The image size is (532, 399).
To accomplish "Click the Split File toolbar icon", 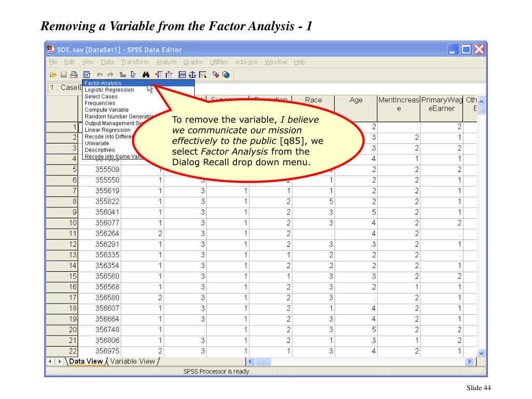I will 181,74.
